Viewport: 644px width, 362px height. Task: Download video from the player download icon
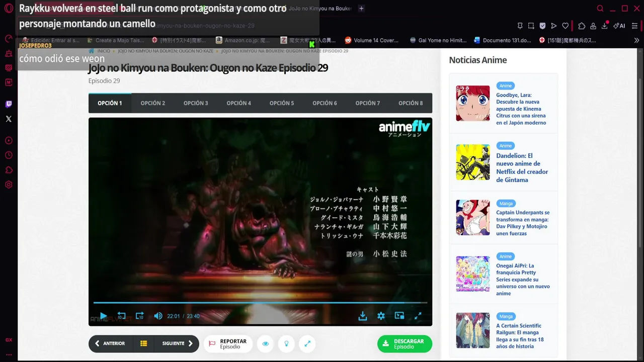pyautogui.click(x=362, y=316)
